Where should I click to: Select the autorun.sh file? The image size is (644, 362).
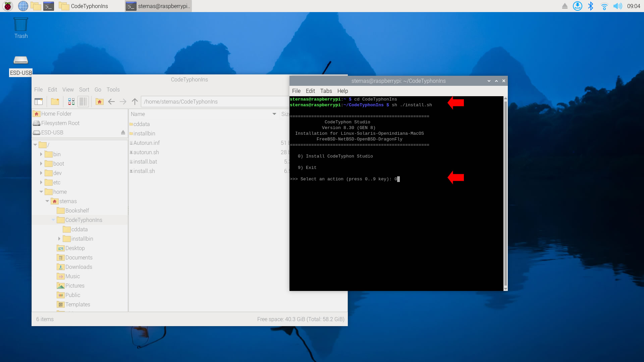tap(144, 152)
